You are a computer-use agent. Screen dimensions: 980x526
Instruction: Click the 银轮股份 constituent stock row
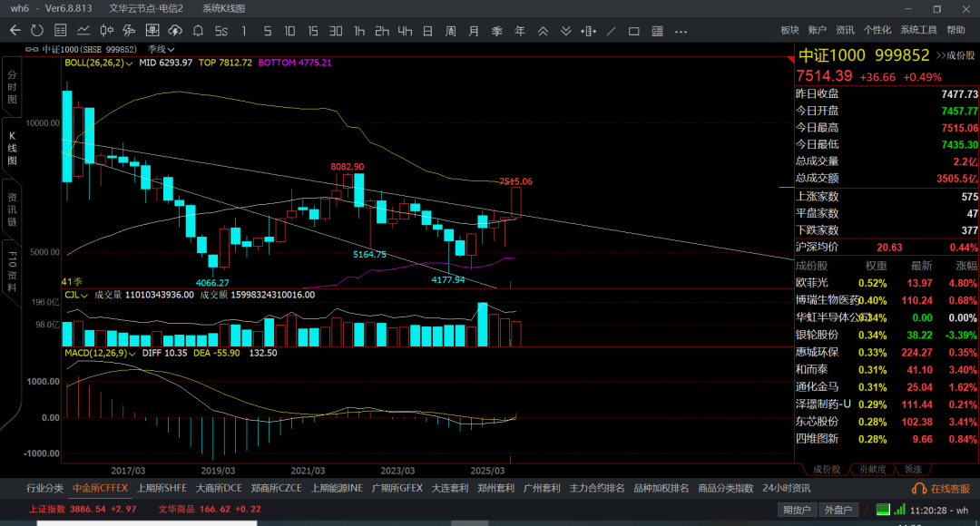pyautogui.click(x=887, y=336)
